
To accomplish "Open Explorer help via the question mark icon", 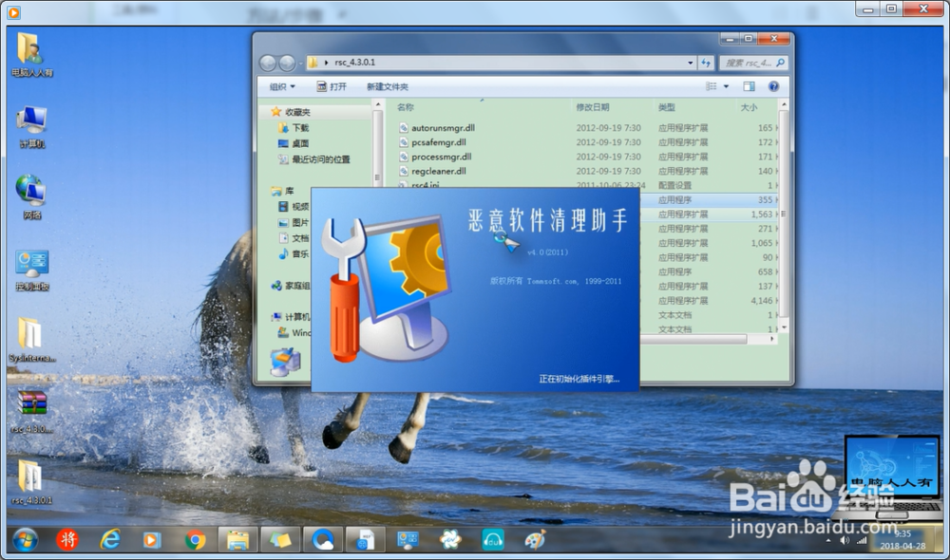I will (775, 85).
